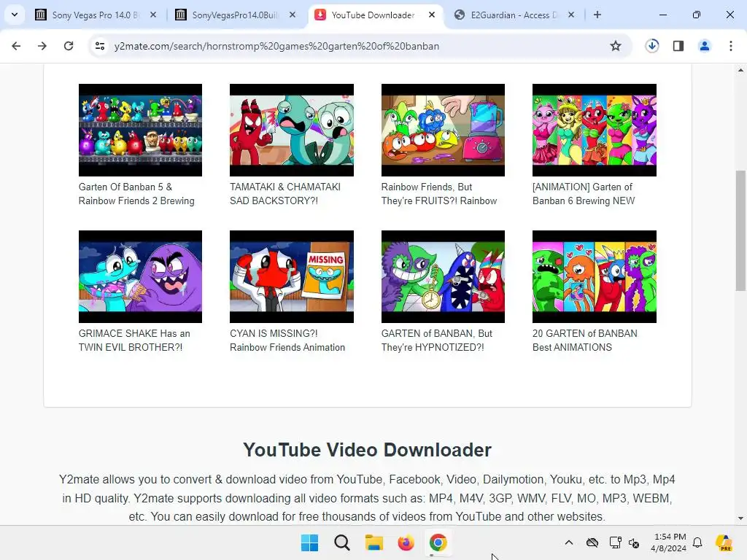Switch to the E2Guardian - Access tab

[513, 15]
